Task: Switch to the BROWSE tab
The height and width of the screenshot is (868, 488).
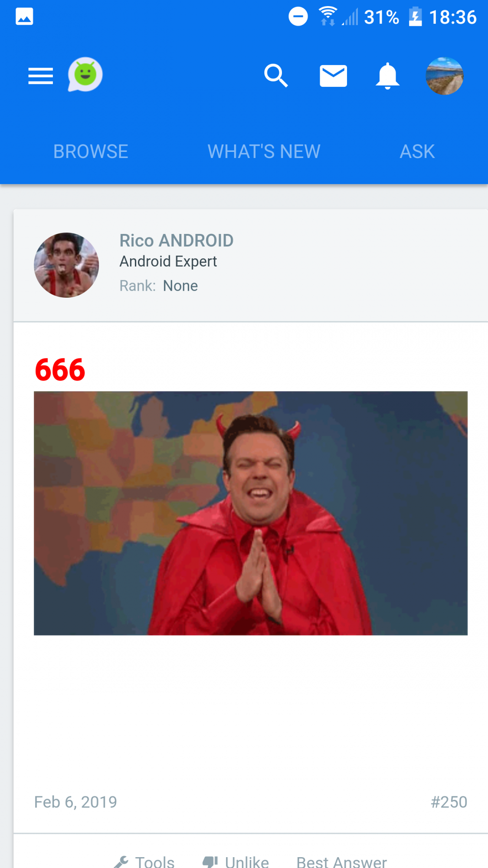Action: click(91, 151)
